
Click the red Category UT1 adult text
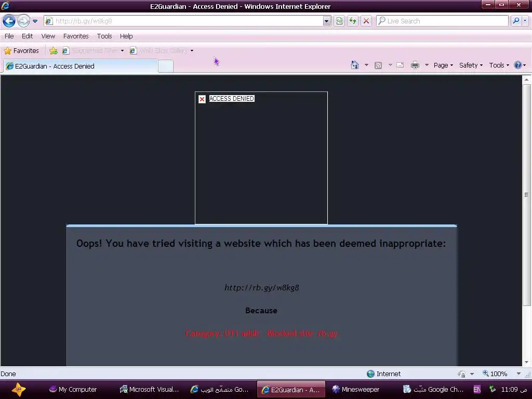[x=223, y=333]
